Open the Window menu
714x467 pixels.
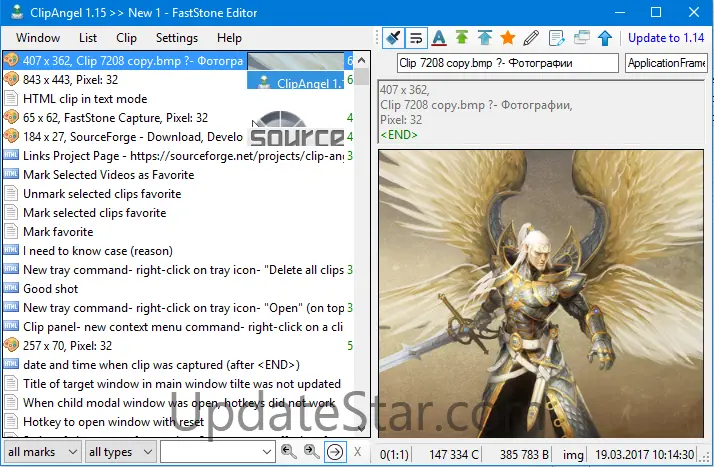(38, 38)
